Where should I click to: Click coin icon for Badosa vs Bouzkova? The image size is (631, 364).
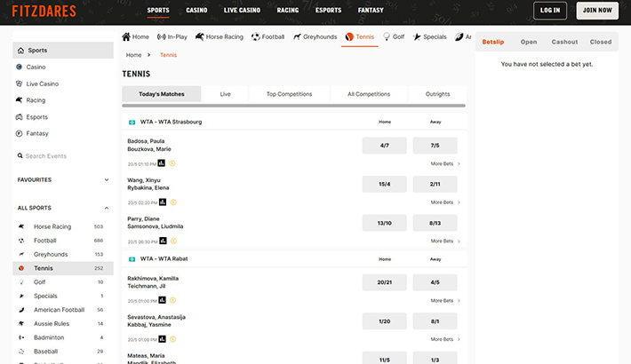point(172,163)
